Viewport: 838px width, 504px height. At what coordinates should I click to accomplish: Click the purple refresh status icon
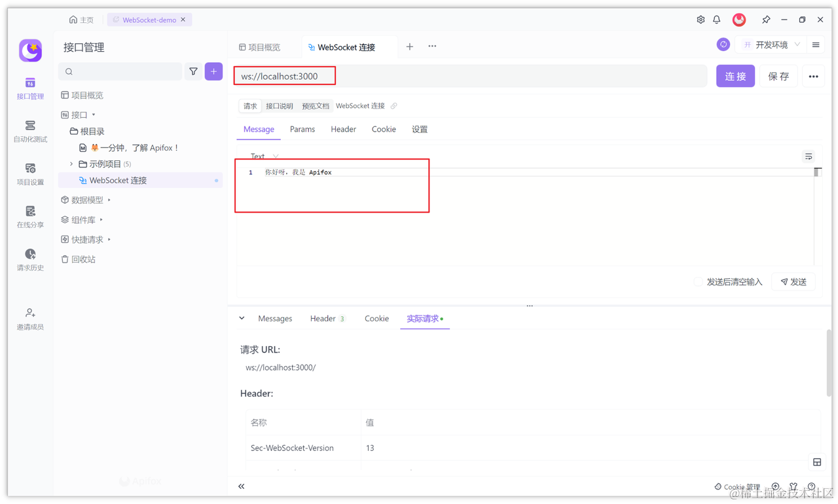(723, 45)
